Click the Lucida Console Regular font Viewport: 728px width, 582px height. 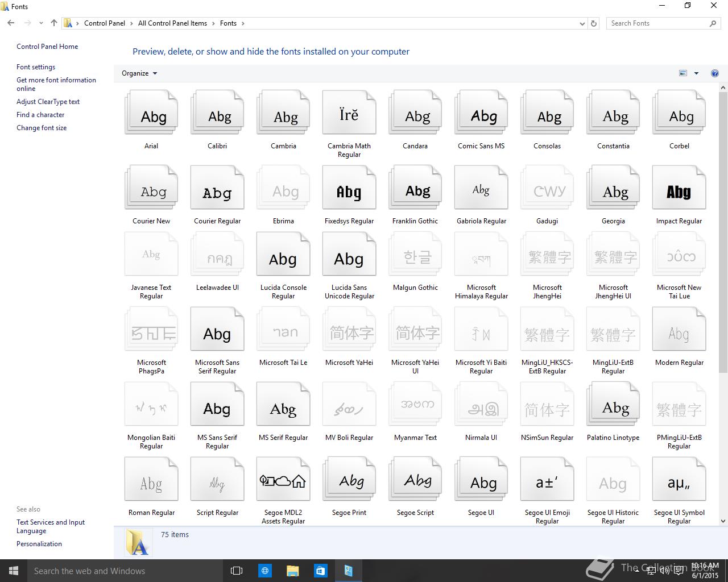click(283, 254)
